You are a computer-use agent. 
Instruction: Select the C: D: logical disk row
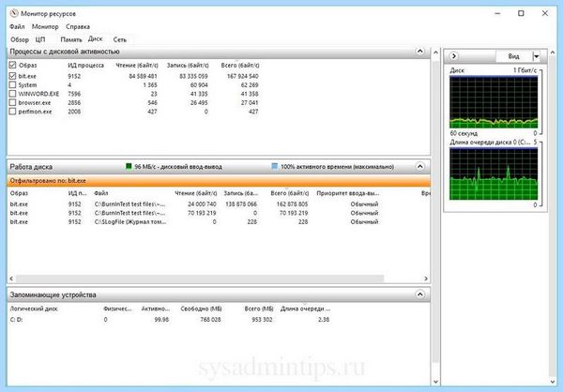click(x=170, y=320)
